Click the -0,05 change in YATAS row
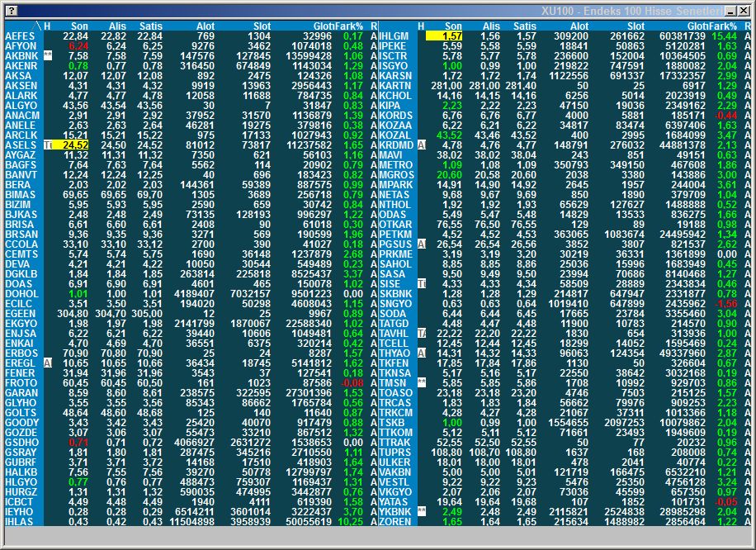 point(725,502)
